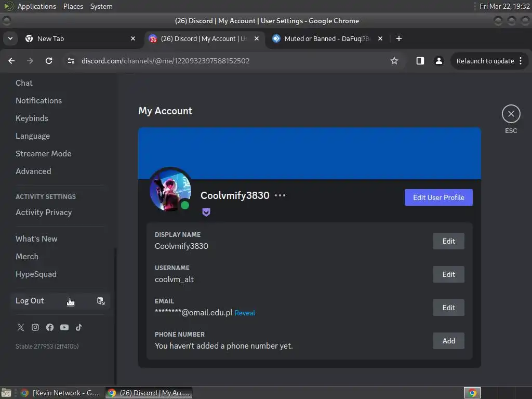The width and height of the screenshot is (532, 399).
Task: Open the Chrome profile icon
Action: [438, 61]
